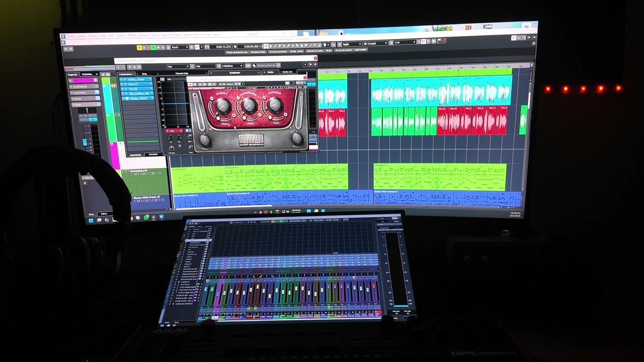Toggle the yellow M mute-all button
The width and height of the screenshot is (644, 362).
pos(139,47)
